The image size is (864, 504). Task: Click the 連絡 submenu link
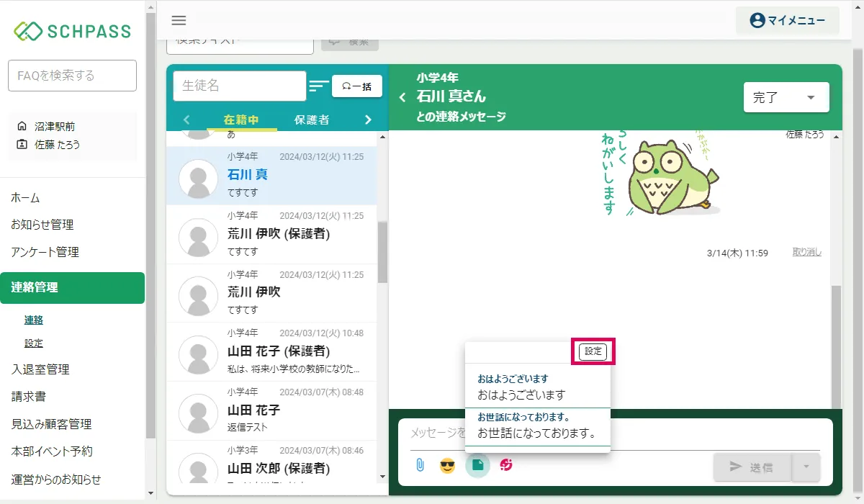(34, 320)
